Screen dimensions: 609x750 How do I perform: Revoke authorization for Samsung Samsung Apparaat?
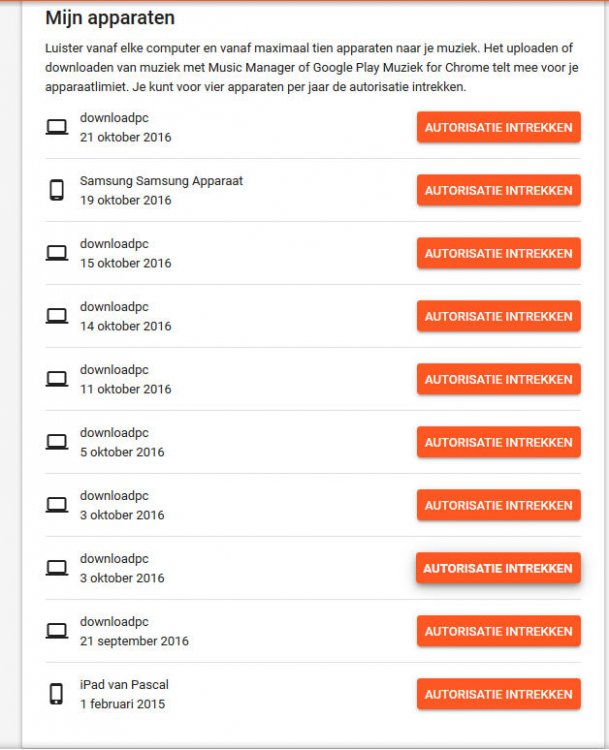pyautogui.click(x=498, y=190)
